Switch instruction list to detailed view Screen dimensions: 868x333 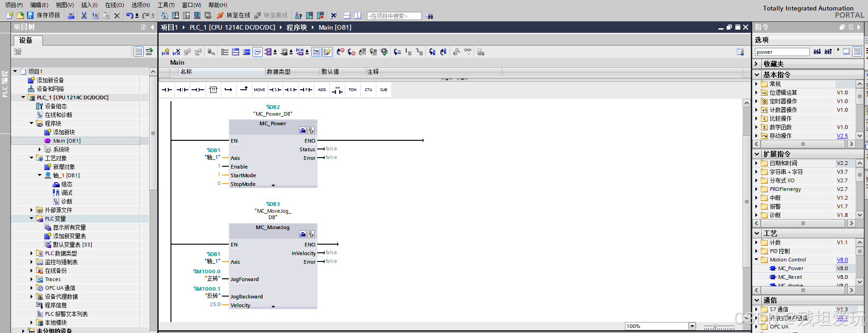click(857, 51)
